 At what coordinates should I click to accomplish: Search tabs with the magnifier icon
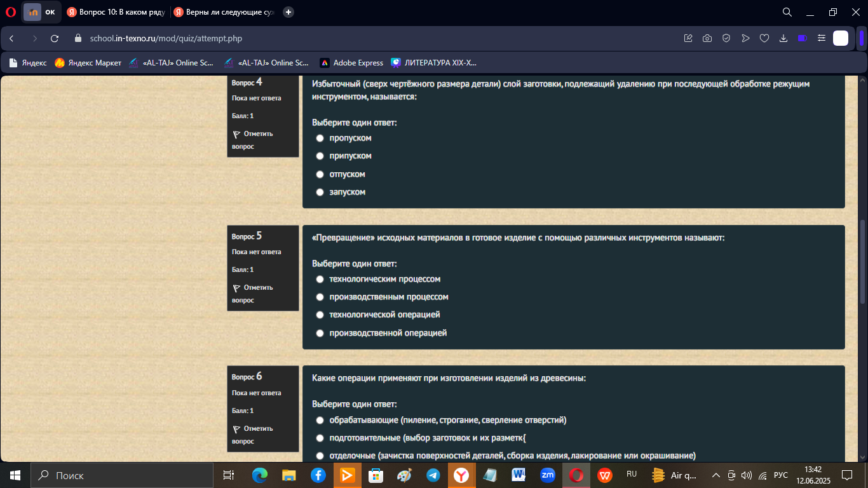click(787, 12)
